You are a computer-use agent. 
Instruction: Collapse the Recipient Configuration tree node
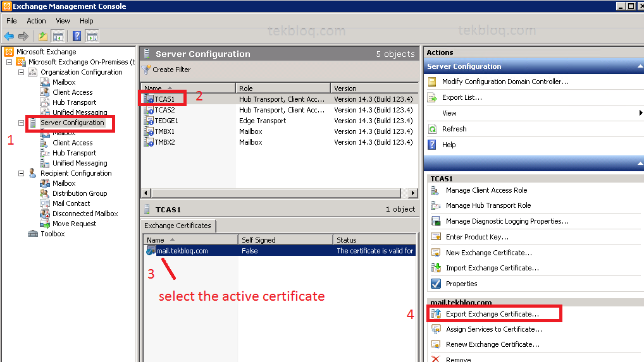[21, 173]
